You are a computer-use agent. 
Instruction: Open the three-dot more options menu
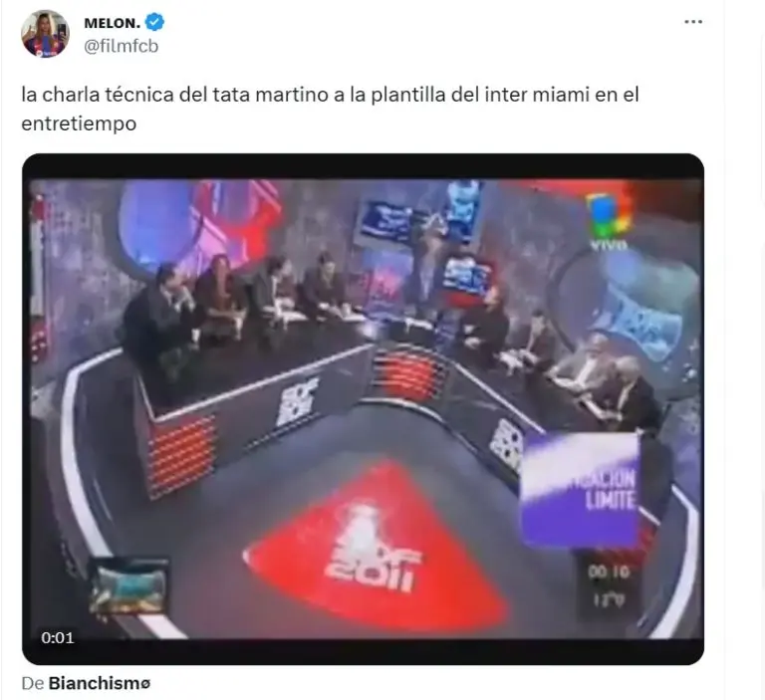pos(693,22)
